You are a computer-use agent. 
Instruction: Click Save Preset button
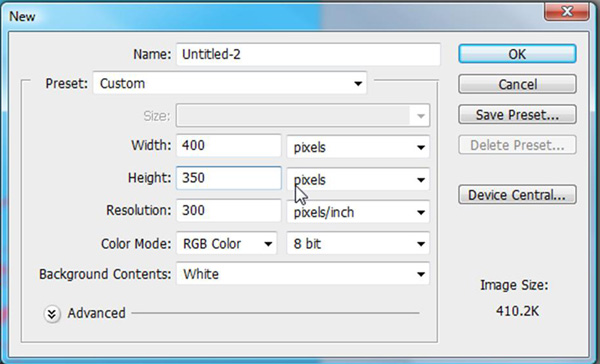click(x=517, y=114)
